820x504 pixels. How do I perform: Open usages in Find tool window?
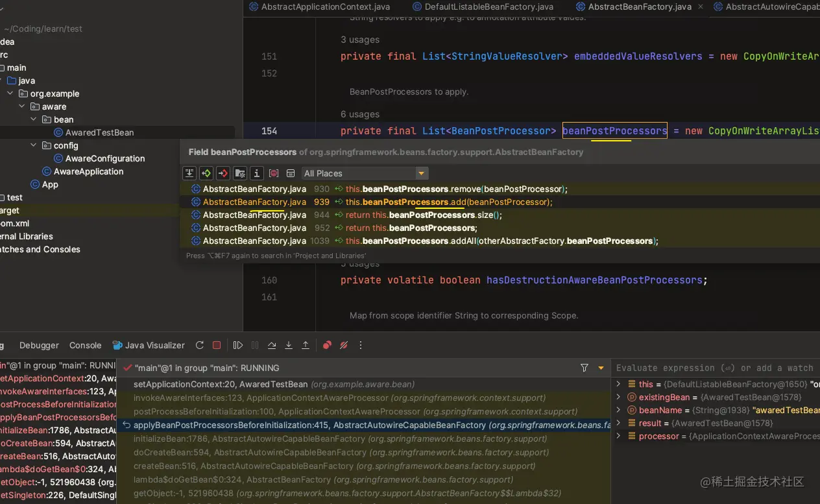coord(291,173)
